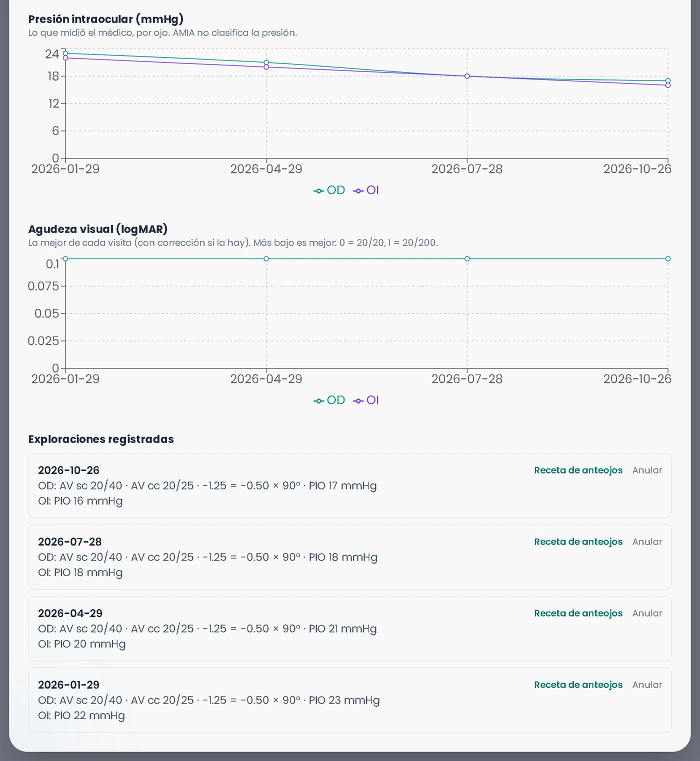Click Anular on the 2026-01-29 exam
Screen dimensions: 700x761
647,685
